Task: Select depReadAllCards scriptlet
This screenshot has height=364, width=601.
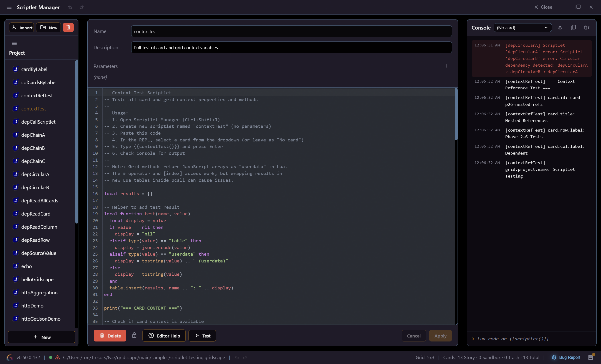Action: [x=40, y=201]
